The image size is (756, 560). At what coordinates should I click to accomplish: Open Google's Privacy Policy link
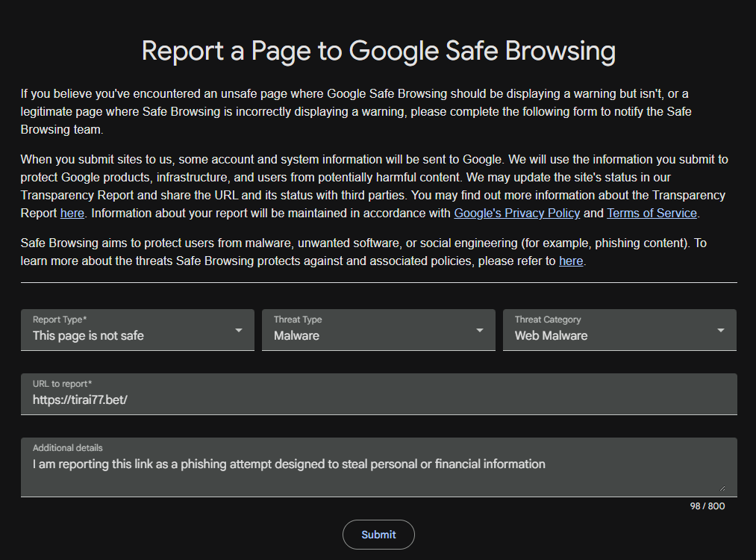[x=517, y=214]
